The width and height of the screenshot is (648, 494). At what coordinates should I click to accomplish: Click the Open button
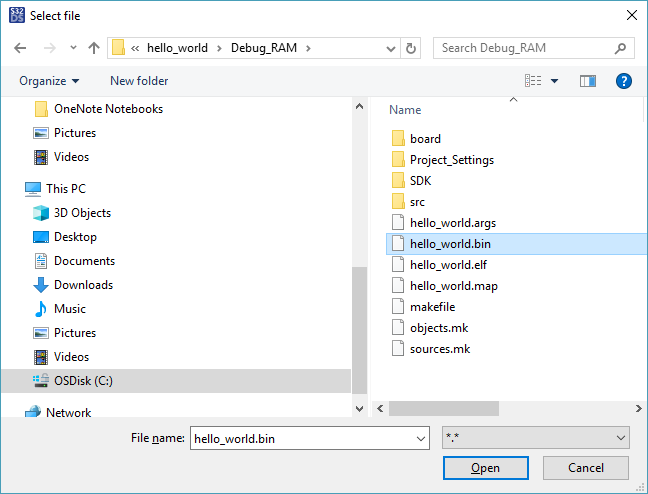point(486,468)
